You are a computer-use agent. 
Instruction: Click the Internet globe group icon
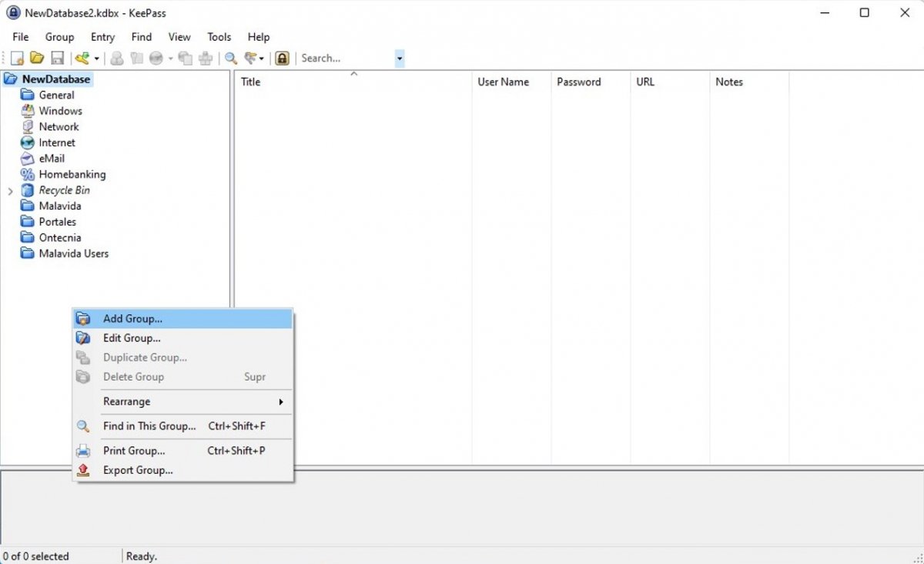click(27, 143)
